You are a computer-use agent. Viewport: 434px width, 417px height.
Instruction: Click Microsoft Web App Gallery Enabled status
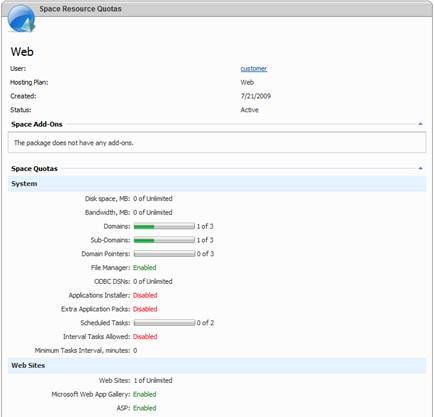coord(145,394)
